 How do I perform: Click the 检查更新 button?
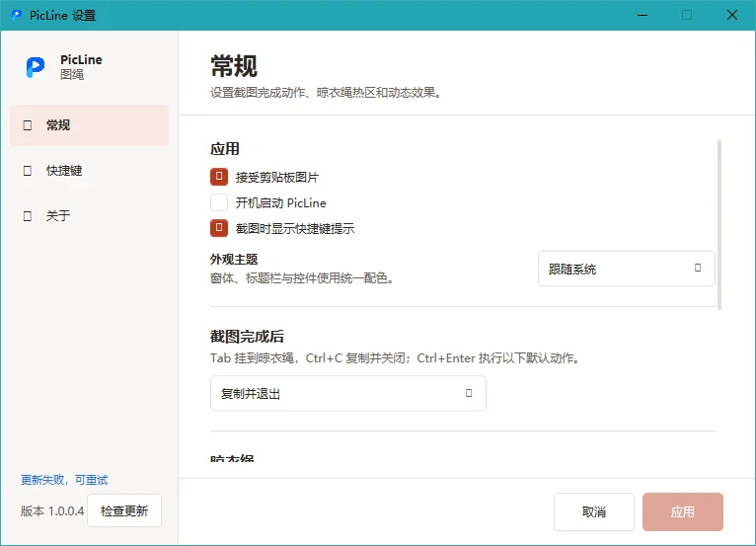point(124,510)
